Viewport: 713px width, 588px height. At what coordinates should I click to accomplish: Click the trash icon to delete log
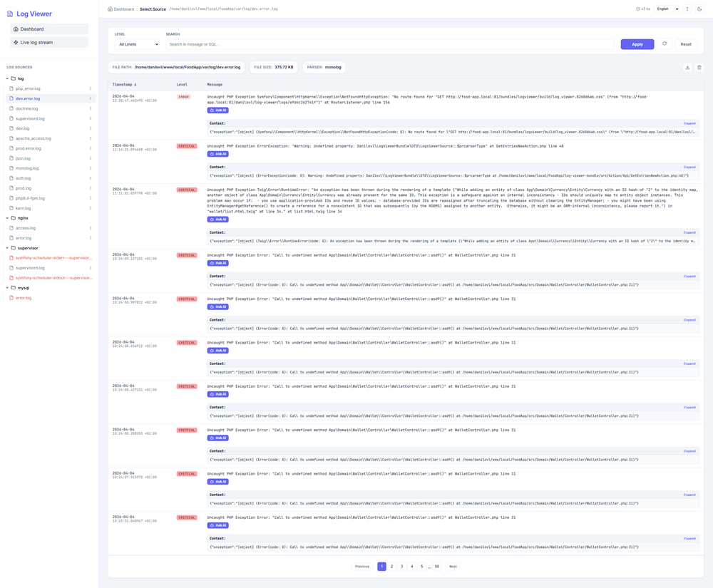point(699,68)
